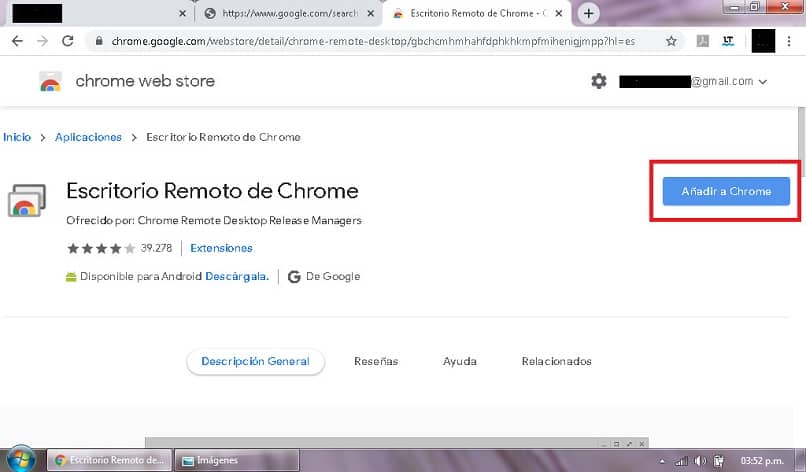This screenshot has width=806, height=472.
Task: Click the power tray icon
Action: [x=719, y=461]
